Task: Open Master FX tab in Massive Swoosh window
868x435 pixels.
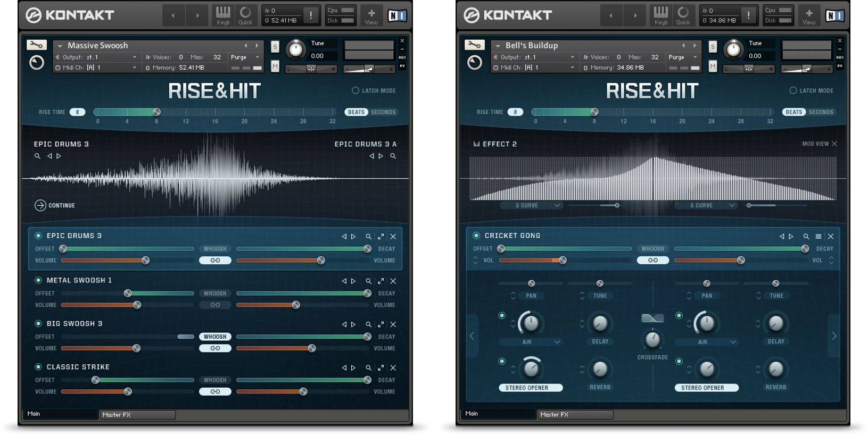Action: [137, 415]
